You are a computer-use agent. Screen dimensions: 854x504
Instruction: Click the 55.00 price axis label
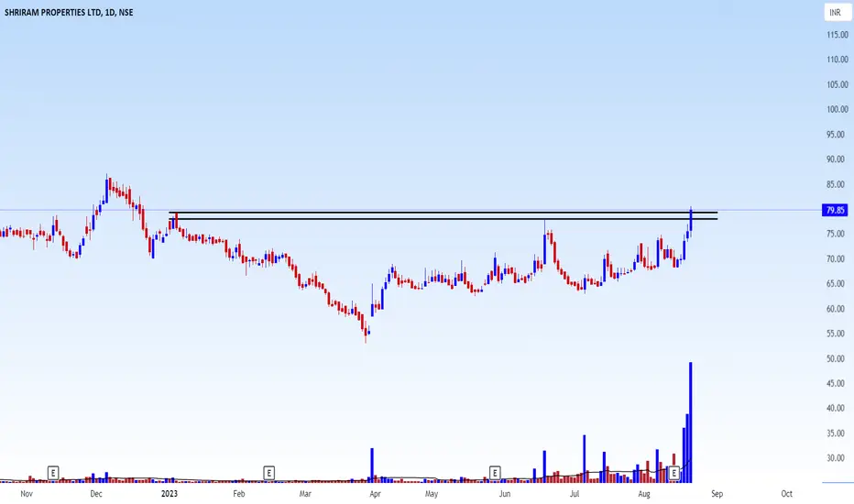click(x=838, y=334)
